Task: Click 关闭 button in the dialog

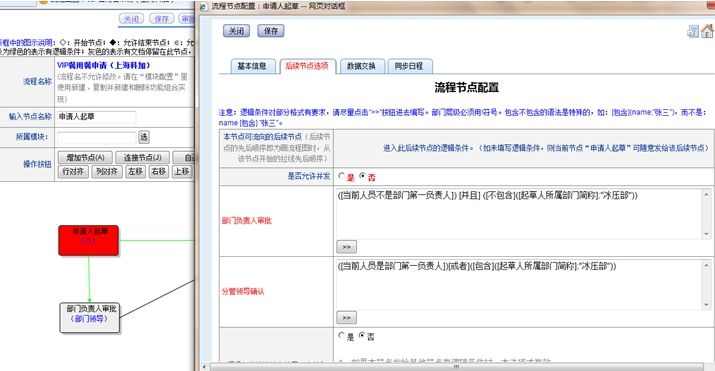Action: coord(236,31)
